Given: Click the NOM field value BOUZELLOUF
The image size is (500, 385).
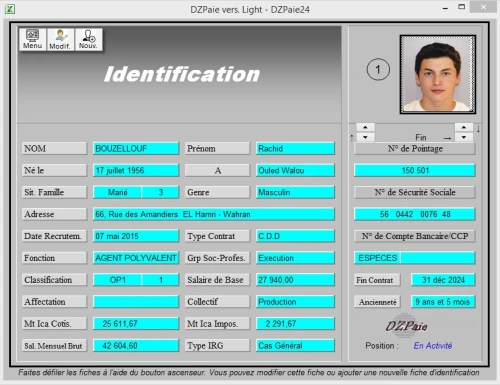Looking at the screenshot, I should pyautogui.click(x=136, y=148).
